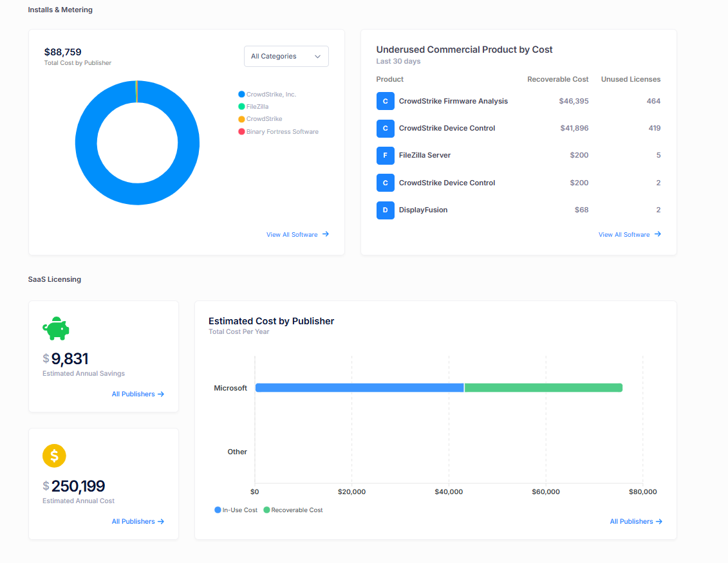Select the green piggy bank savings icon

click(55, 328)
